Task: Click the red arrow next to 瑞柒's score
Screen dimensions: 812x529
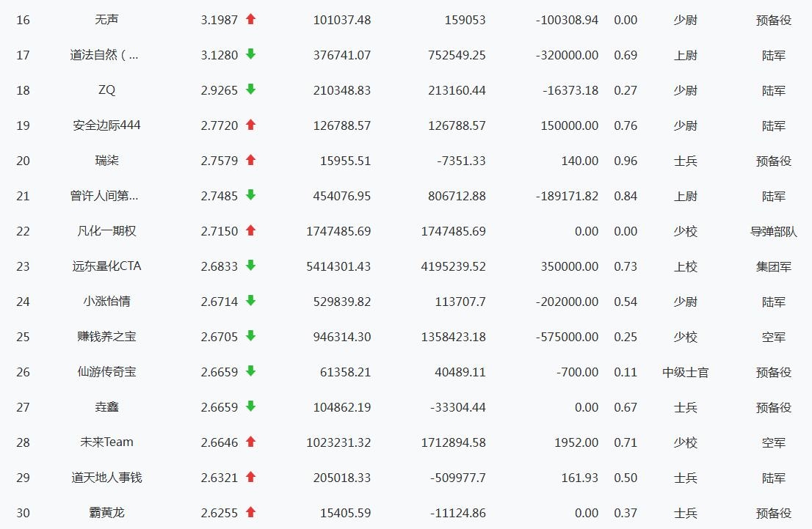Action: [x=250, y=160]
